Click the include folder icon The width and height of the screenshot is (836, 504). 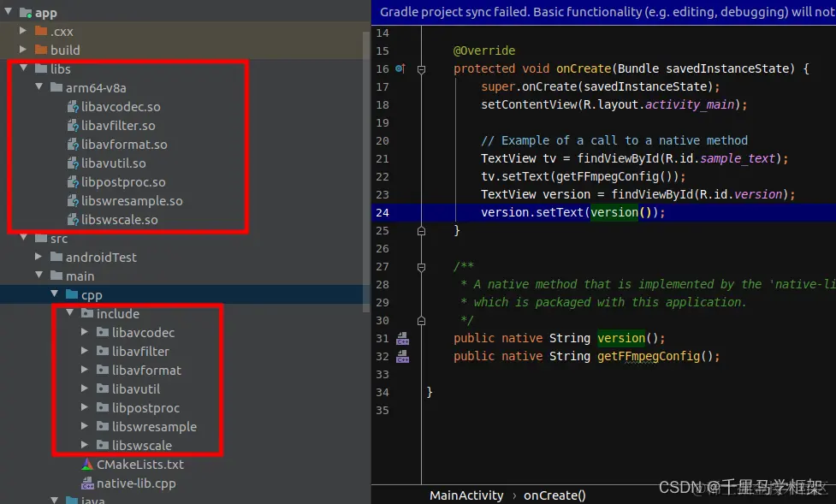point(87,313)
